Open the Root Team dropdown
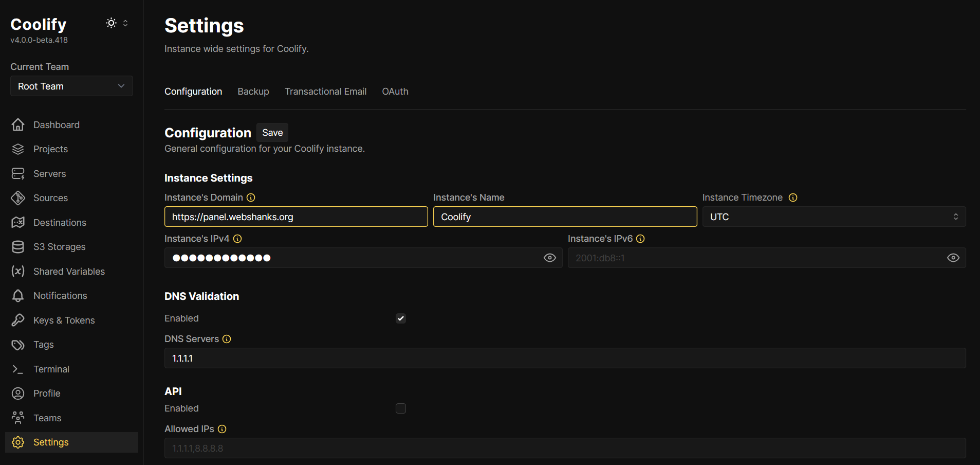The height and width of the screenshot is (465, 980). coord(71,86)
